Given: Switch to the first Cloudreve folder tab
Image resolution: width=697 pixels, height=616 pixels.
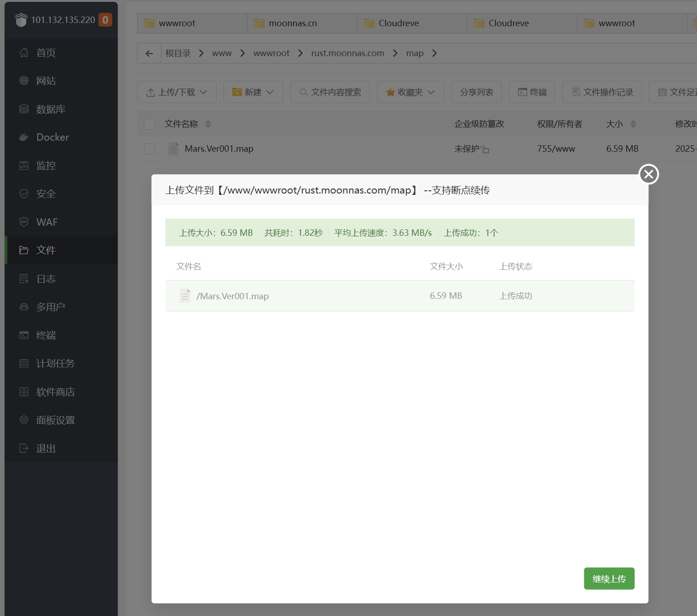Looking at the screenshot, I should tap(412, 23).
